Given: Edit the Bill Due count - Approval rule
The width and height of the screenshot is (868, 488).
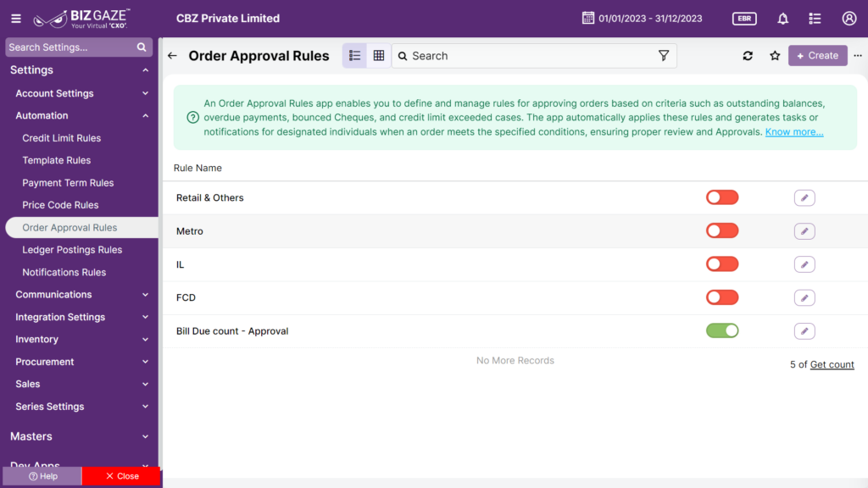Looking at the screenshot, I should 804,331.
